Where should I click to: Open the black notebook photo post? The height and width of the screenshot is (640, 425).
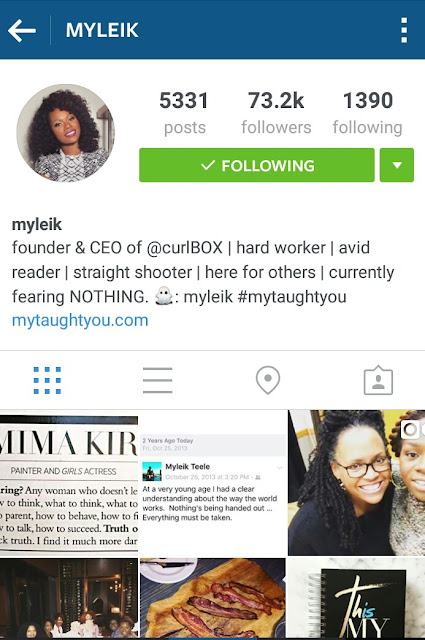356,598
